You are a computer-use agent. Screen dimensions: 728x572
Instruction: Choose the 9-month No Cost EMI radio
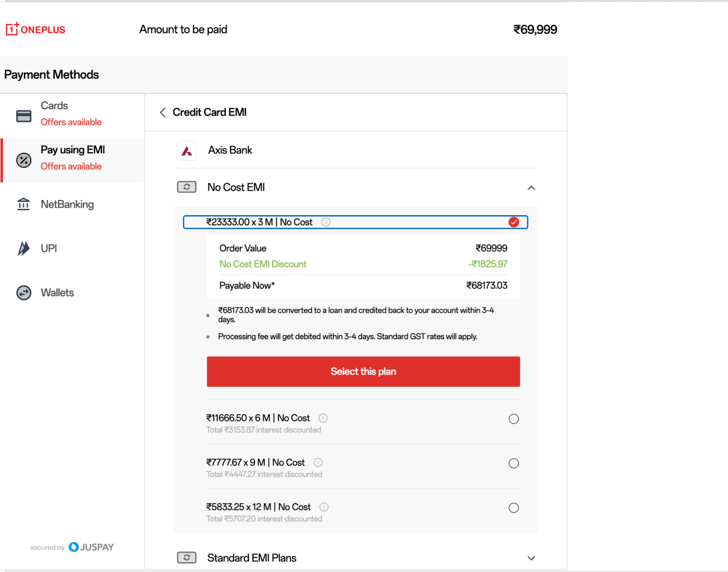tap(514, 463)
